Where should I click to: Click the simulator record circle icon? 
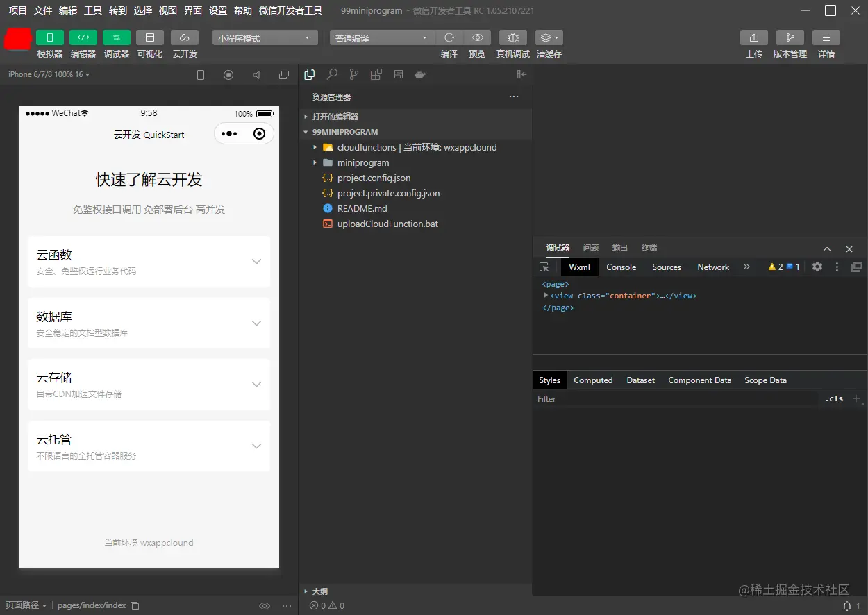[228, 75]
